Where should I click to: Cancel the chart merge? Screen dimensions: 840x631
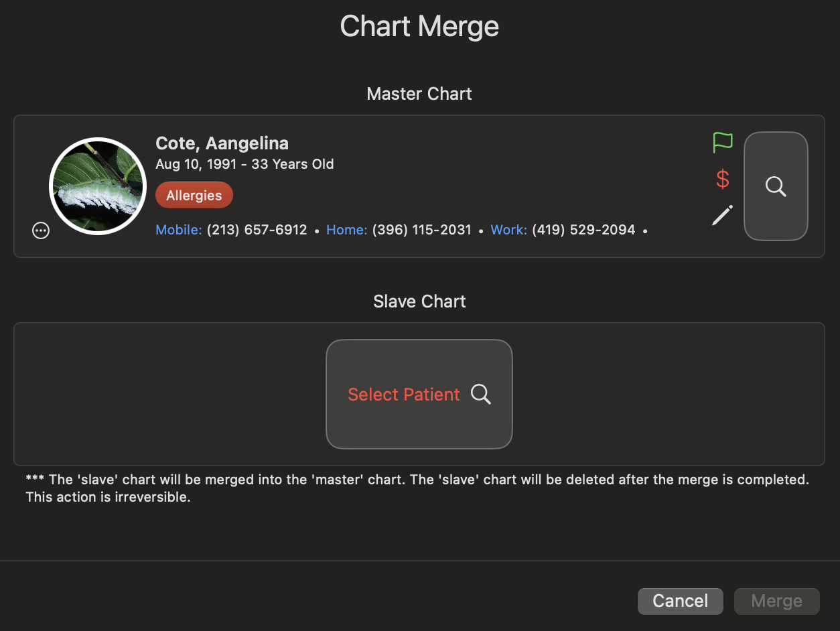pyautogui.click(x=681, y=601)
